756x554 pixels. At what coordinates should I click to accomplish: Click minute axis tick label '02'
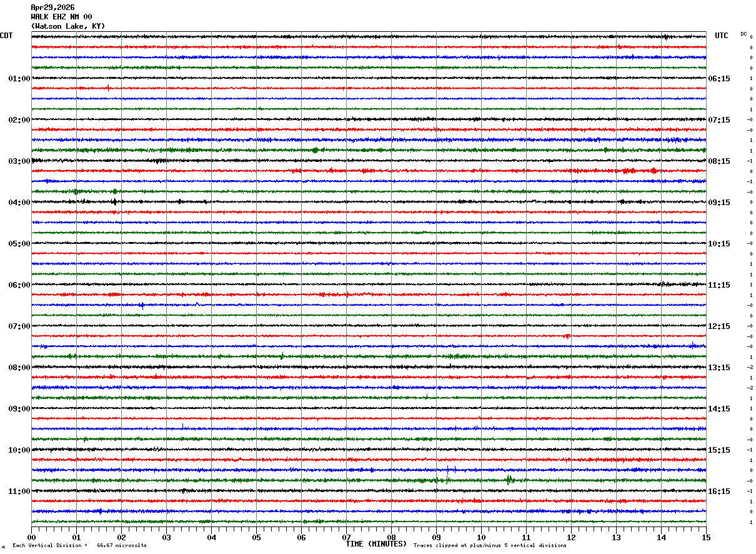click(x=121, y=537)
